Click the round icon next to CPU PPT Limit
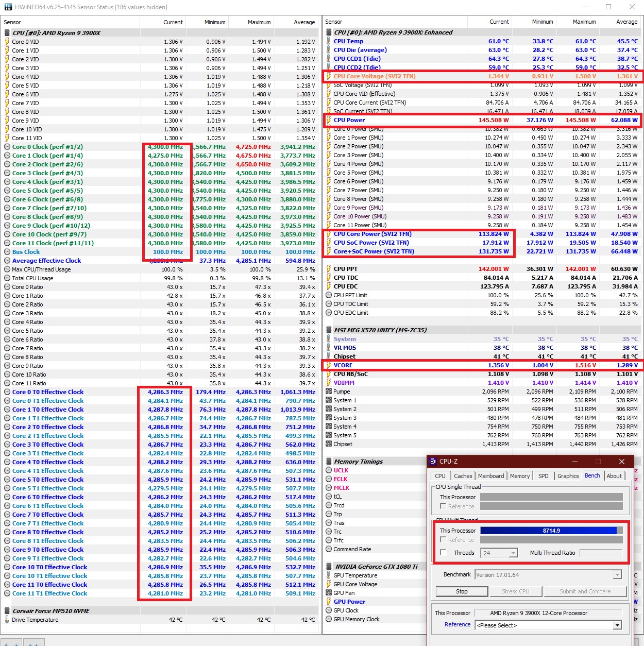This screenshot has width=644, height=647. [x=329, y=295]
